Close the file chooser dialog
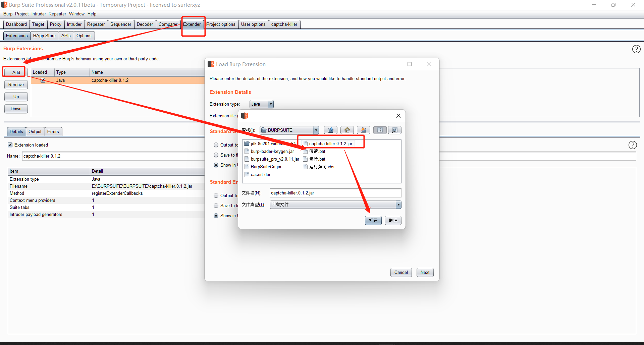Viewport: 644px width, 345px height. coord(398,116)
